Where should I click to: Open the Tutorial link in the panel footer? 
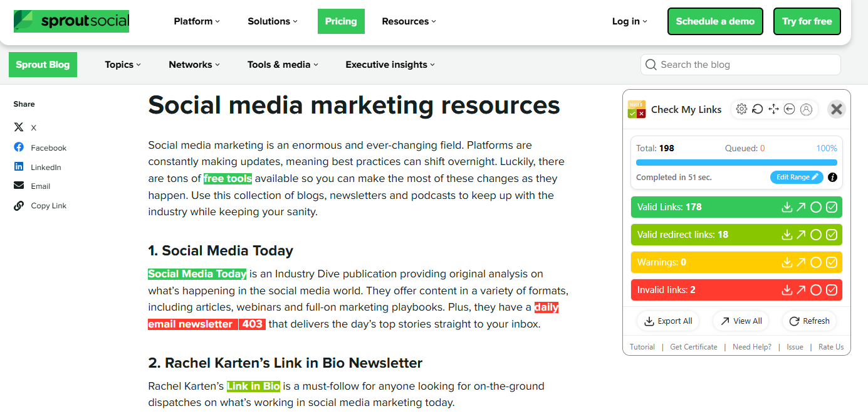click(642, 346)
